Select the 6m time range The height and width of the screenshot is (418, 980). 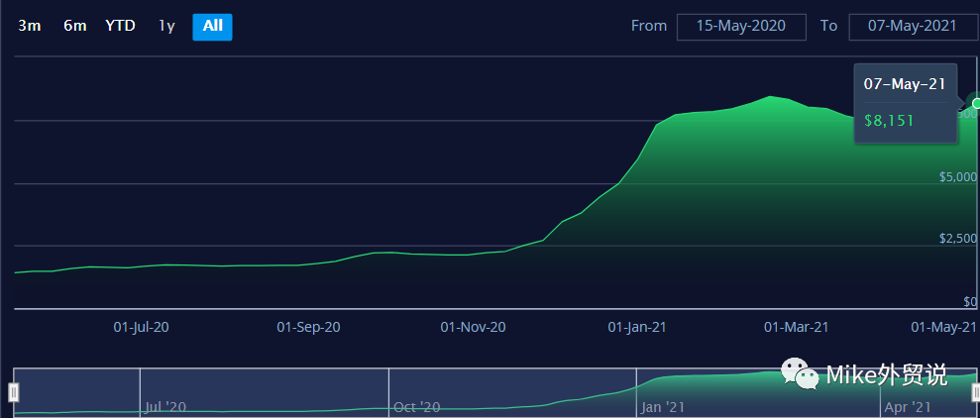point(75,26)
